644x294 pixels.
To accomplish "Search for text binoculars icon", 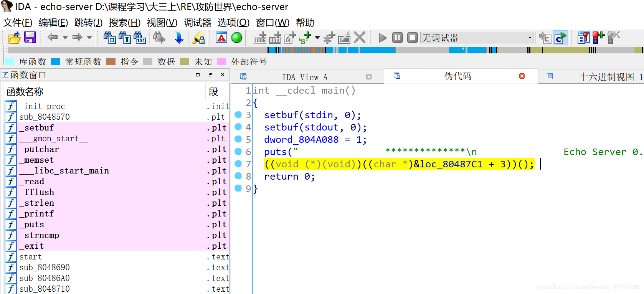I will click(x=125, y=38).
